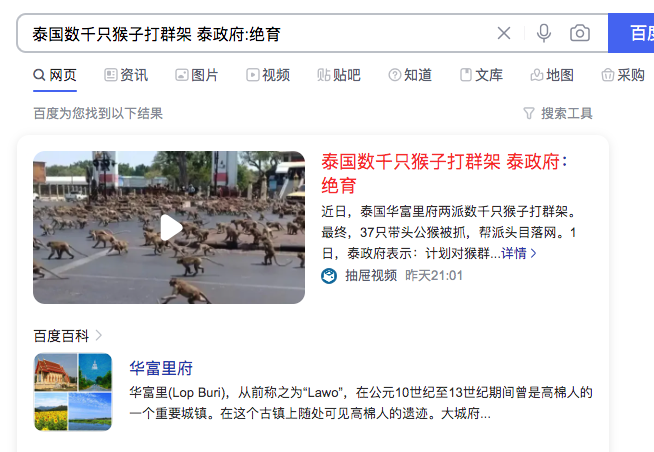
Task: Select the 地图 tab
Action: tap(552, 75)
